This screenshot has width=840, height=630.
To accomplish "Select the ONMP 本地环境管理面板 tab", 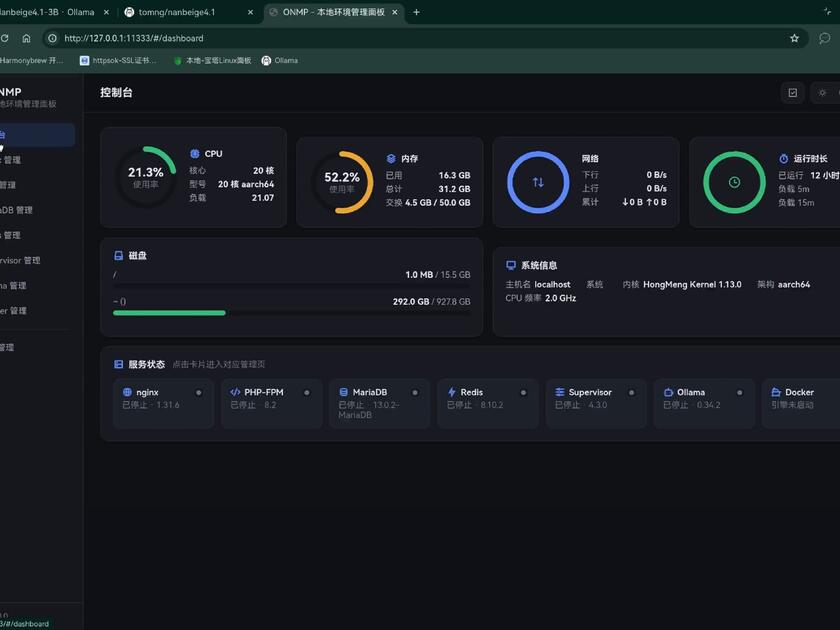I will click(x=334, y=12).
